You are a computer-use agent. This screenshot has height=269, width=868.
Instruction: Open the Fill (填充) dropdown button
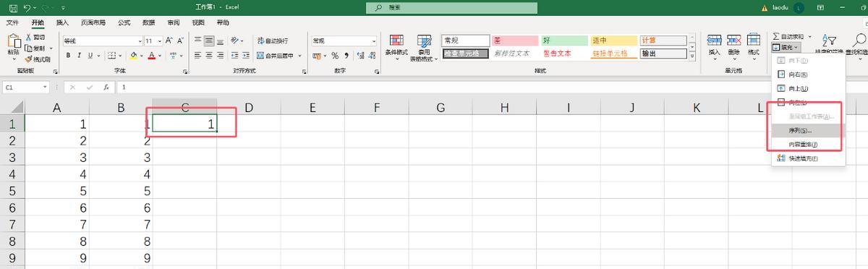785,46
